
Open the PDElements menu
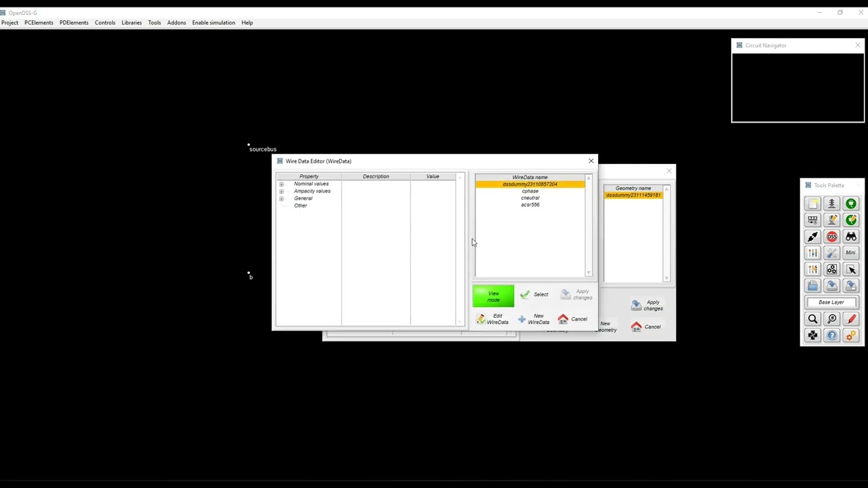click(x=74, y=22)
